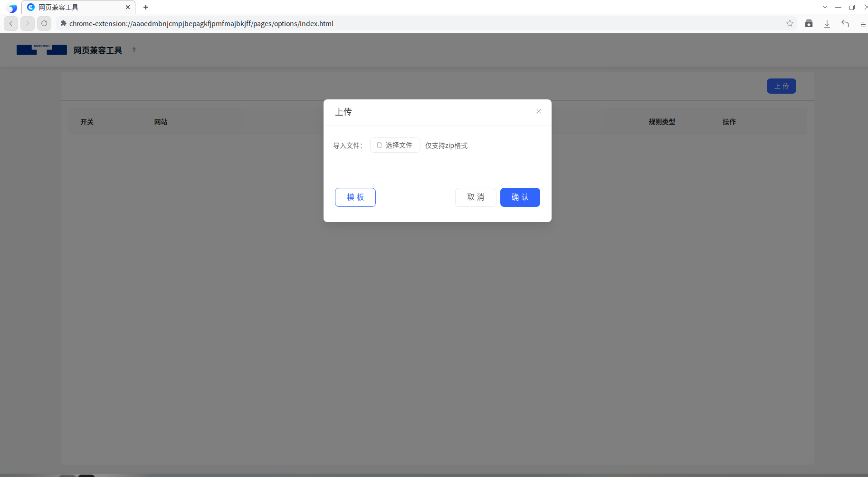This screenshot has width=868, height=477.
Task: Cancel the dialog with the 取消 button
Action: coord(475,197)
